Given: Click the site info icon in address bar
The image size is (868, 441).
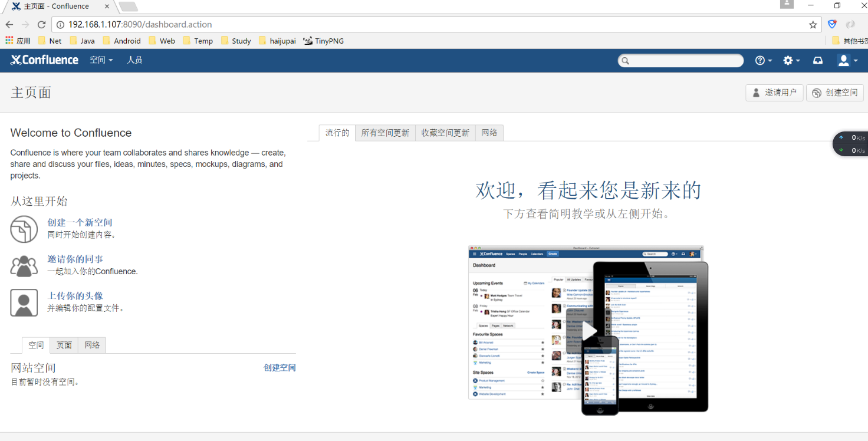Looking at the screenshot, I should pos(60,25).
